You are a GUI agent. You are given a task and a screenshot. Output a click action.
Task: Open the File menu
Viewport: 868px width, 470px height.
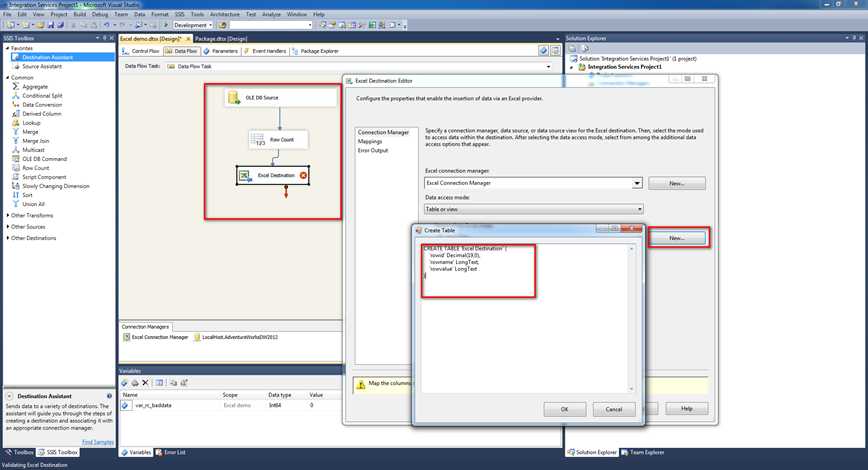[x=7, y=14]
